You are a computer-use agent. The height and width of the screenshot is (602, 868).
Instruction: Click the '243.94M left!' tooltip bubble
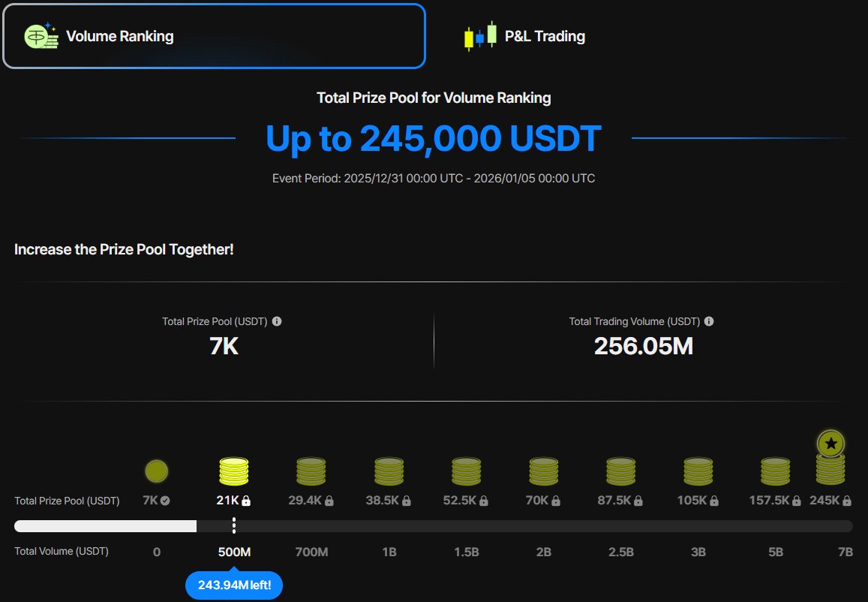click(234, 585)
